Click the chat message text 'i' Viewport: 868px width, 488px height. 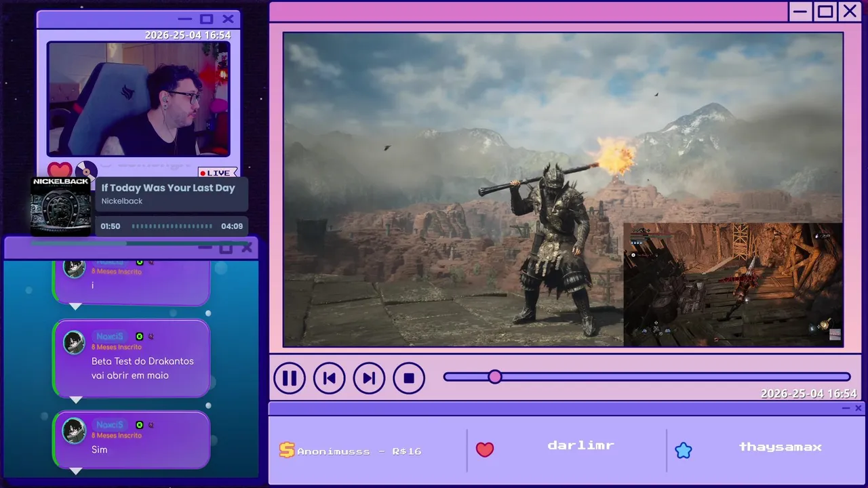point(93,285)
